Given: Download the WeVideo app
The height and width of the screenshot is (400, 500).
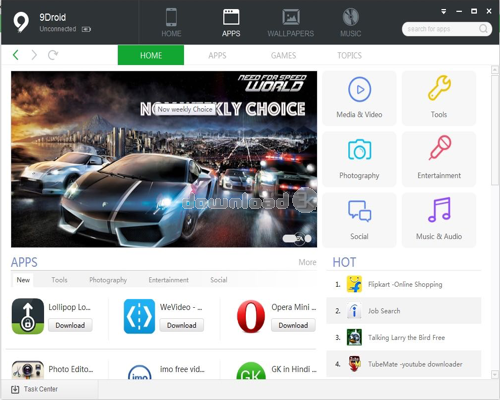Looking at the screenshot, I should tap(182, 325).
